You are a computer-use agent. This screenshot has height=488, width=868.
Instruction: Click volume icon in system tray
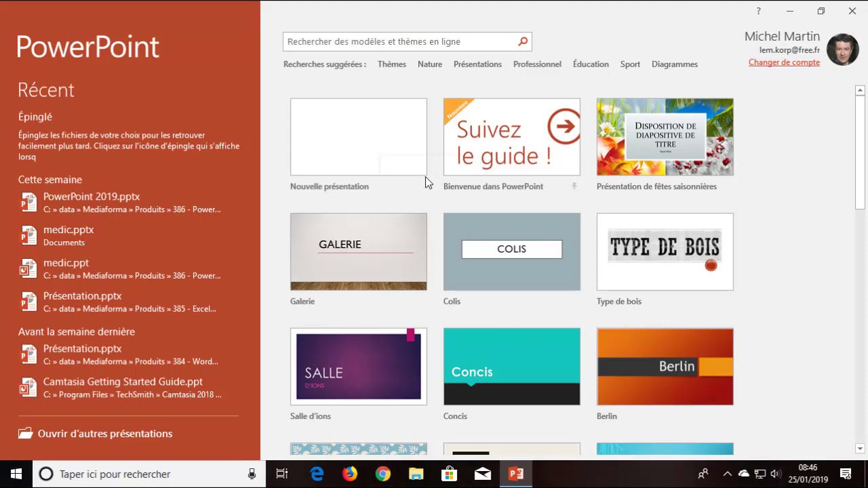(775, 474)
